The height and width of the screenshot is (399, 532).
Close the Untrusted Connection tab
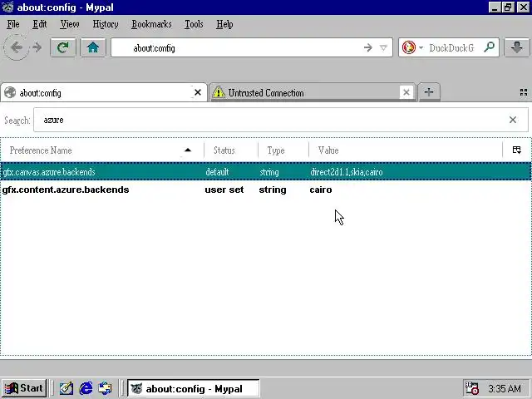click(x=406, y=92)
